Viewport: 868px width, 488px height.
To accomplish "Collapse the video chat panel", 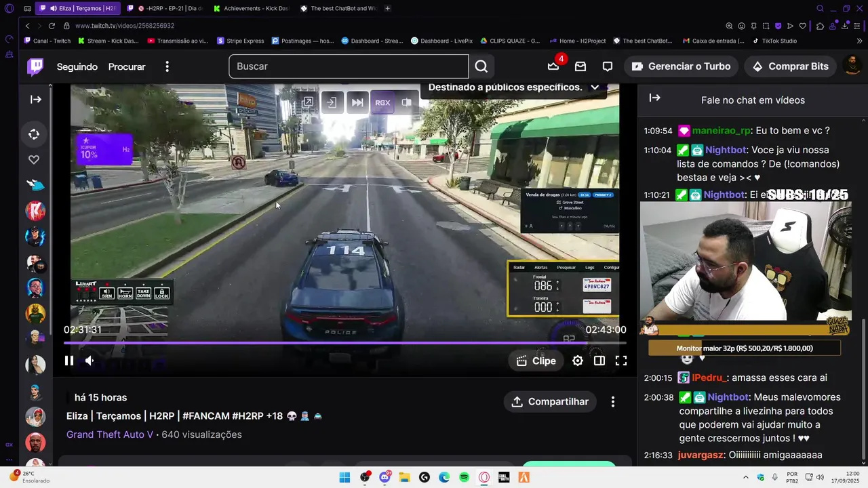I will point(654,98).
